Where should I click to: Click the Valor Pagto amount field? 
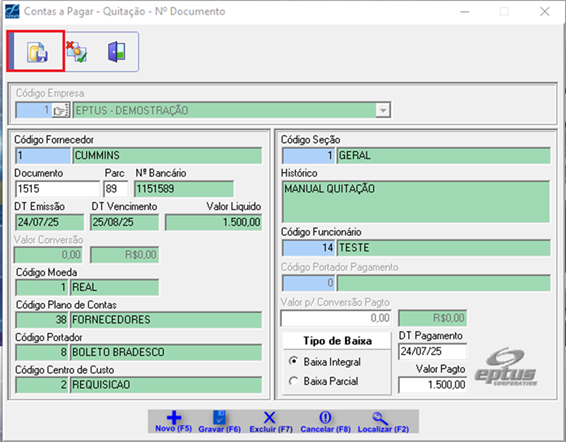pyautogui.click(x=432, y=385)
